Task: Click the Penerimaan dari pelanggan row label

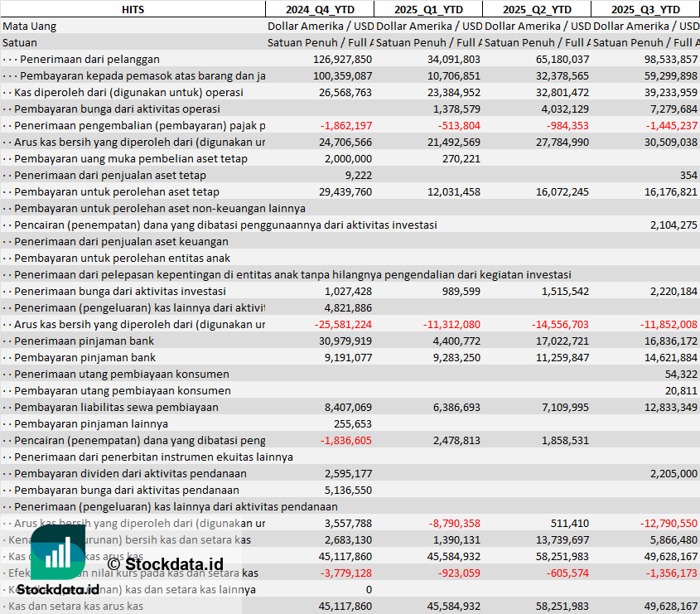Action: pyautogui.click(x=89, y=59)
